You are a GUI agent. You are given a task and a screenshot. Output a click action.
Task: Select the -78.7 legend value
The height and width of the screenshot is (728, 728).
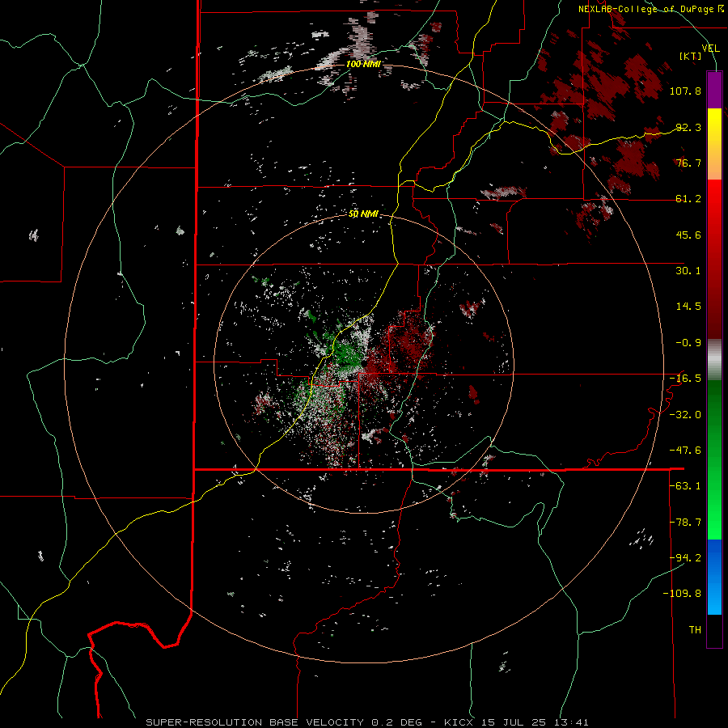click(x=685, y=523)
